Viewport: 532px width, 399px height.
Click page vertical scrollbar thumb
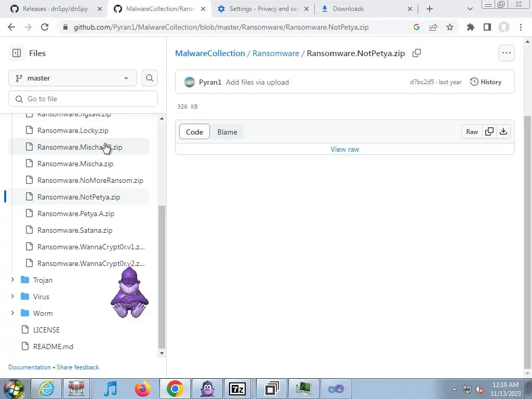click(x=527, y=242)
